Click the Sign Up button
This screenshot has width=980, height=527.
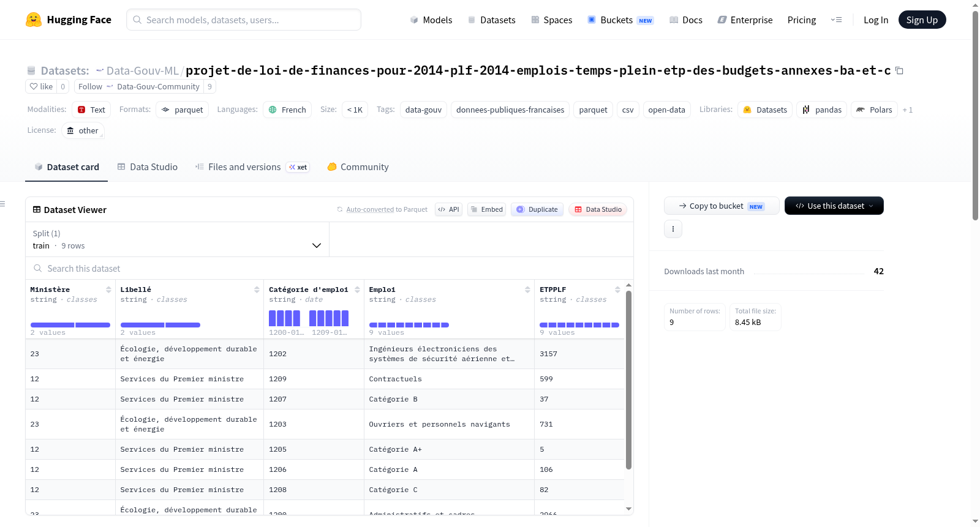pyautogui.click(x=922, y=20)
